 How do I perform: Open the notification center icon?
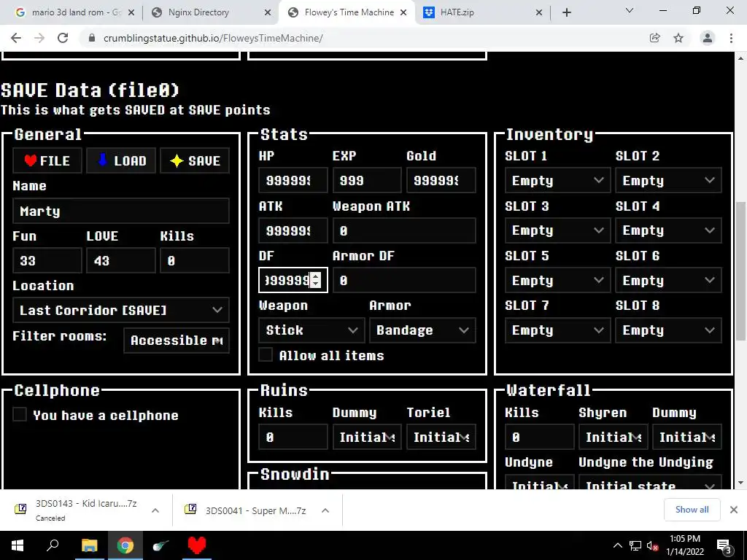(724, 547)
